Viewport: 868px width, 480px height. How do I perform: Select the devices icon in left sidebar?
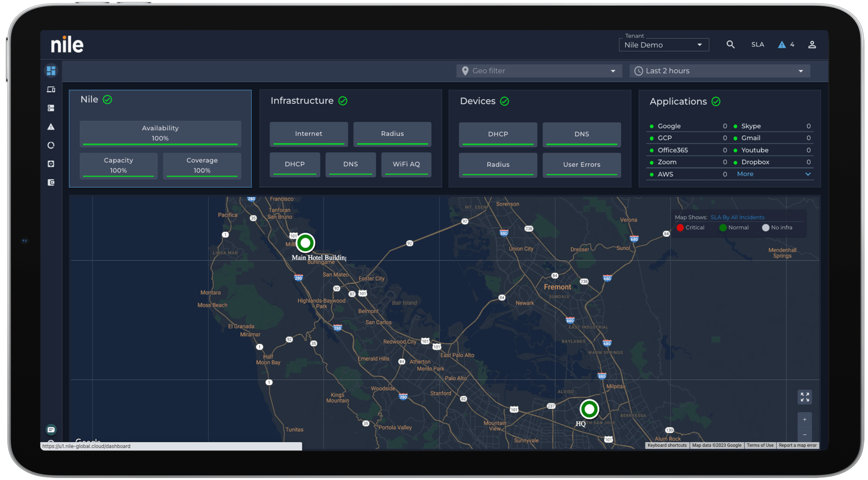click(51, 89)
